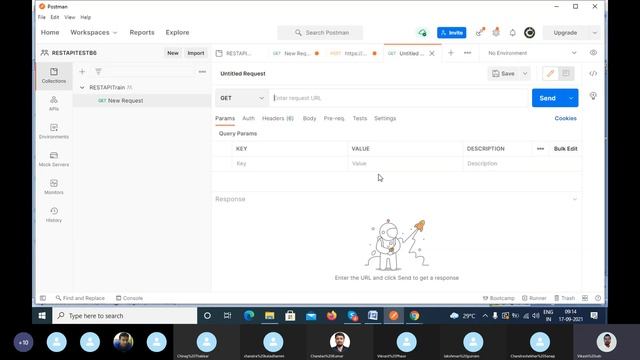Screen dimensions: 640x360
Task: Click the Import button
Action: pos(196,53)
